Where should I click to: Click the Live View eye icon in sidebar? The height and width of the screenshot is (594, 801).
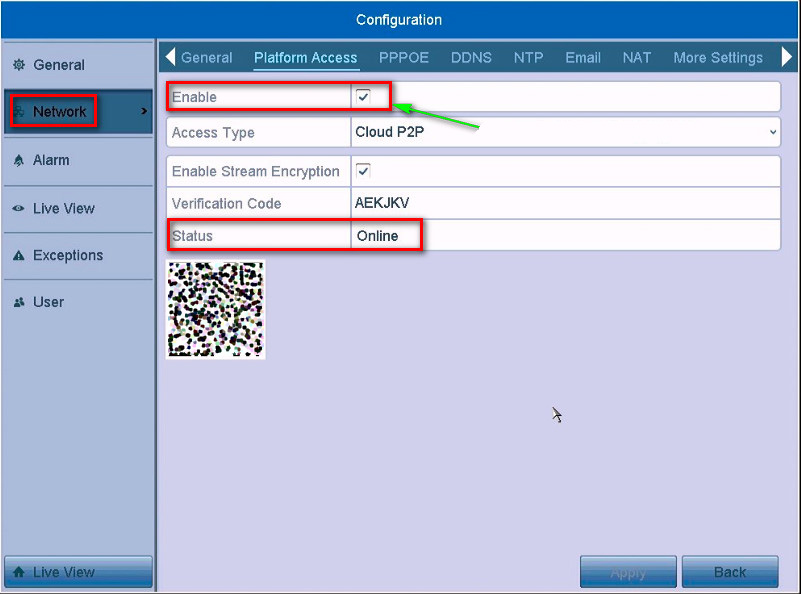19,208
